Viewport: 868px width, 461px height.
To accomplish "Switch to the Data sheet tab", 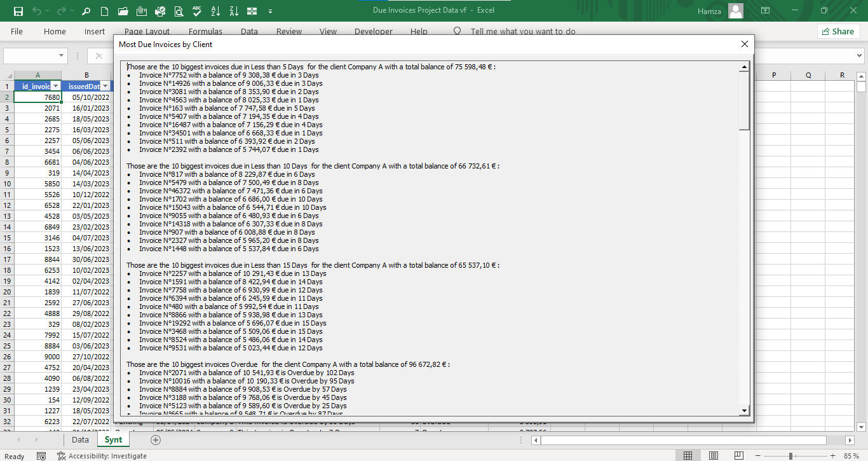I will pos(80,440).
